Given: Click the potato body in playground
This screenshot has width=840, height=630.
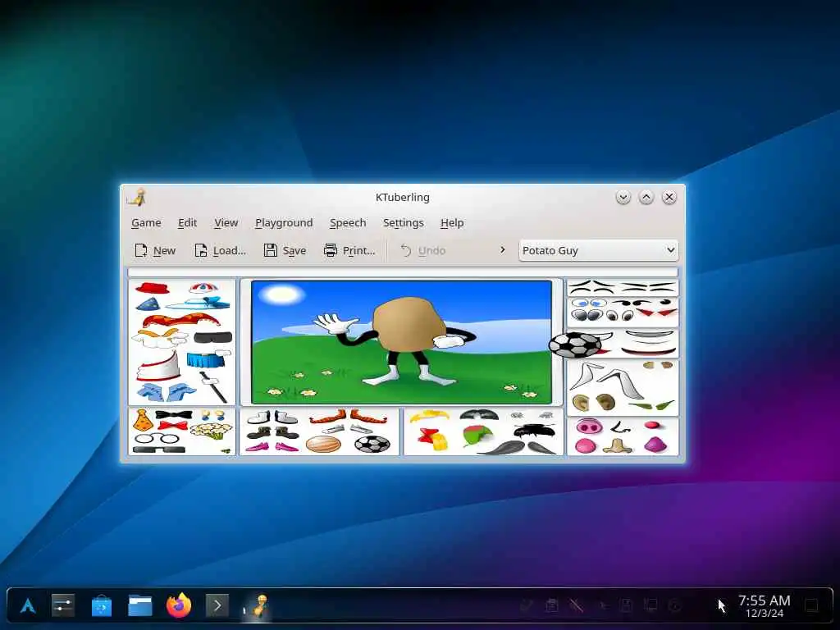Looking at the screenshot, I should click(409, 325).
